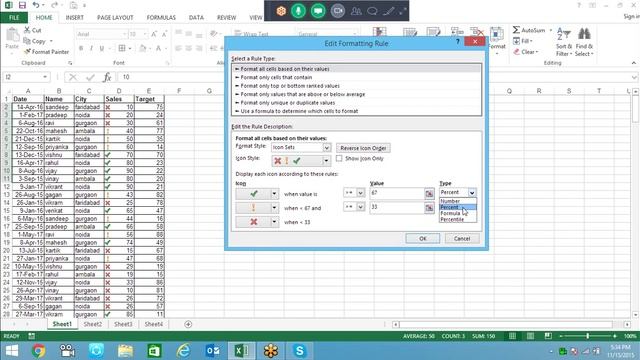Select the Format Painter tool
Screen dimensions: 640x360
46,52
